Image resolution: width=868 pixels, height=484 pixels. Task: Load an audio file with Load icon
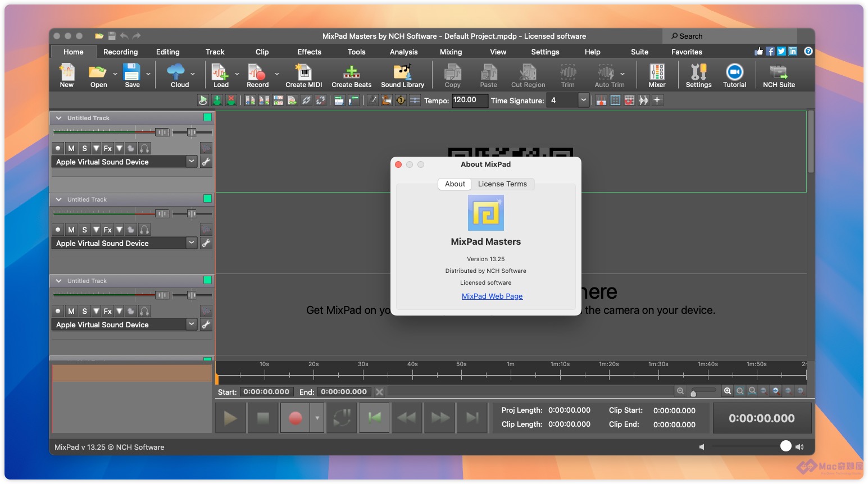coord(221,75)
